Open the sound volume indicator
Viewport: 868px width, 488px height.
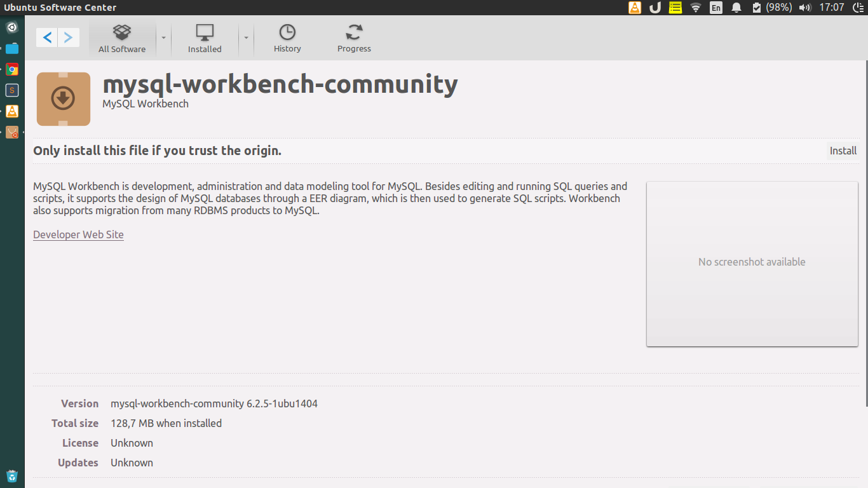click(x=805, y=8)
